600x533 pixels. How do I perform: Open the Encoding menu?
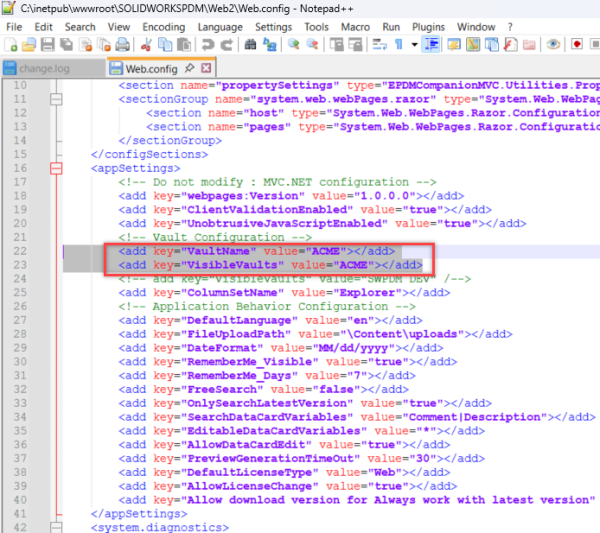pos(163,27)
